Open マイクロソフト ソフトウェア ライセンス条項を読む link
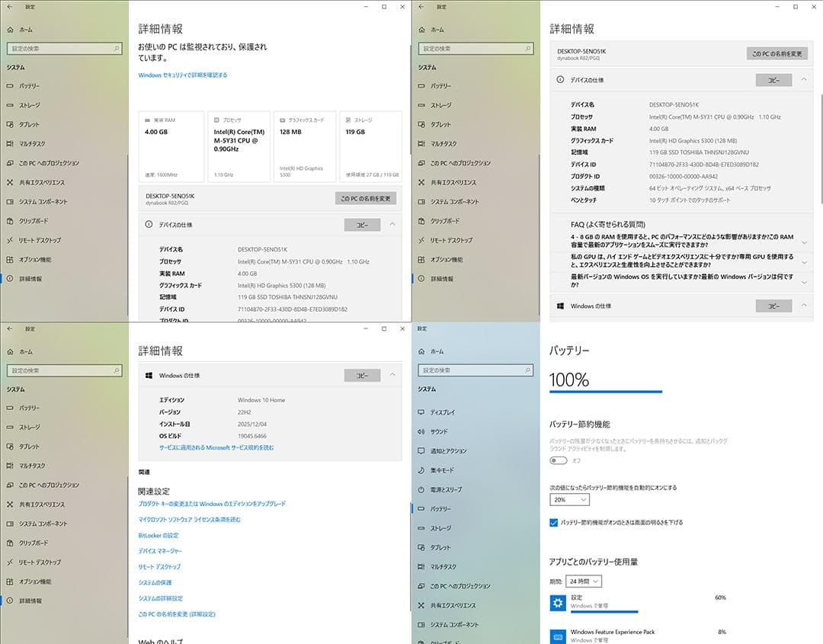Viewport: 823px width, 644px height. [x=190, y=520]
